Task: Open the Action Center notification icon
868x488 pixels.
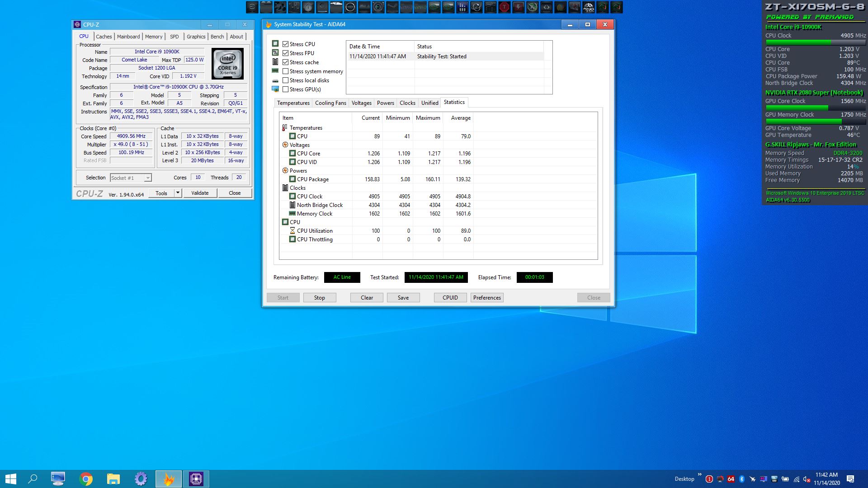Action: 850,479
